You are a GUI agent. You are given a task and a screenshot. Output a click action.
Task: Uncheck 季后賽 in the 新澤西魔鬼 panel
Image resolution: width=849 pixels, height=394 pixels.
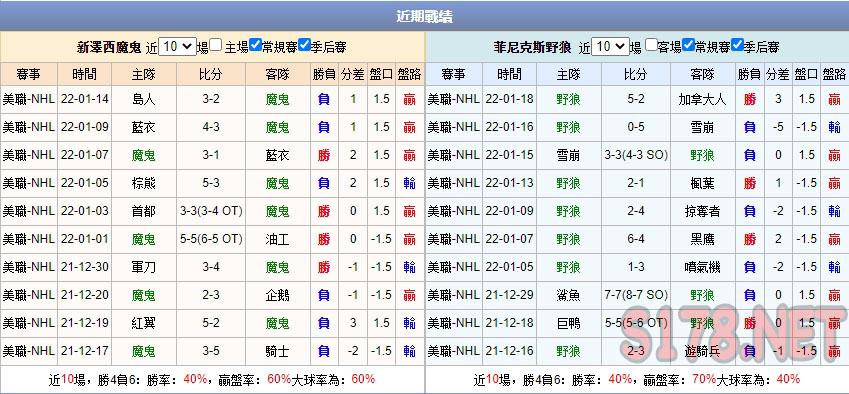tap(304, 45)
